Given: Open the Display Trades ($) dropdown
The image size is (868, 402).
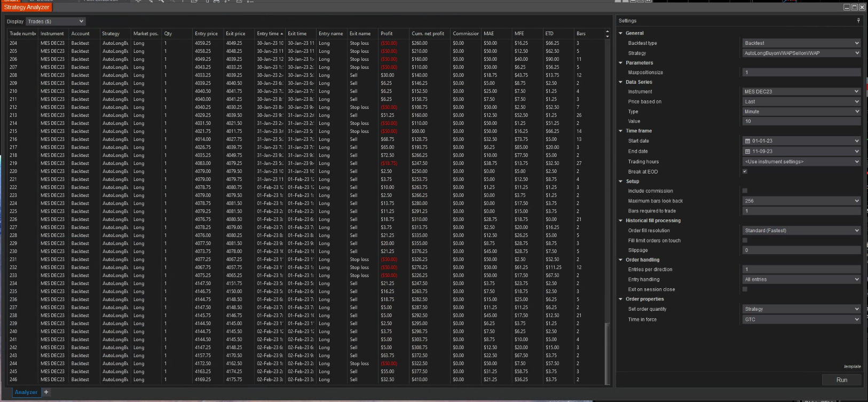Looking at the screenshot, I should [56, 21].
